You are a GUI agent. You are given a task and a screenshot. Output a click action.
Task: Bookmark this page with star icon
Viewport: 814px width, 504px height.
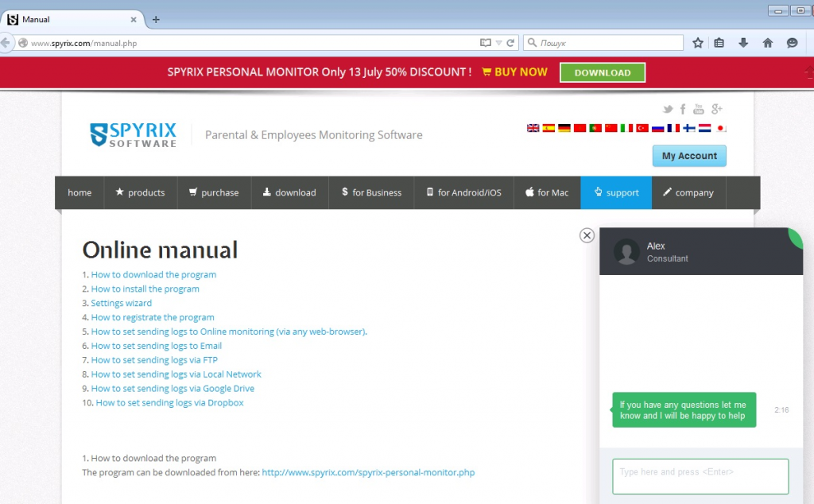pyautogui.click(x=697, y=43)
